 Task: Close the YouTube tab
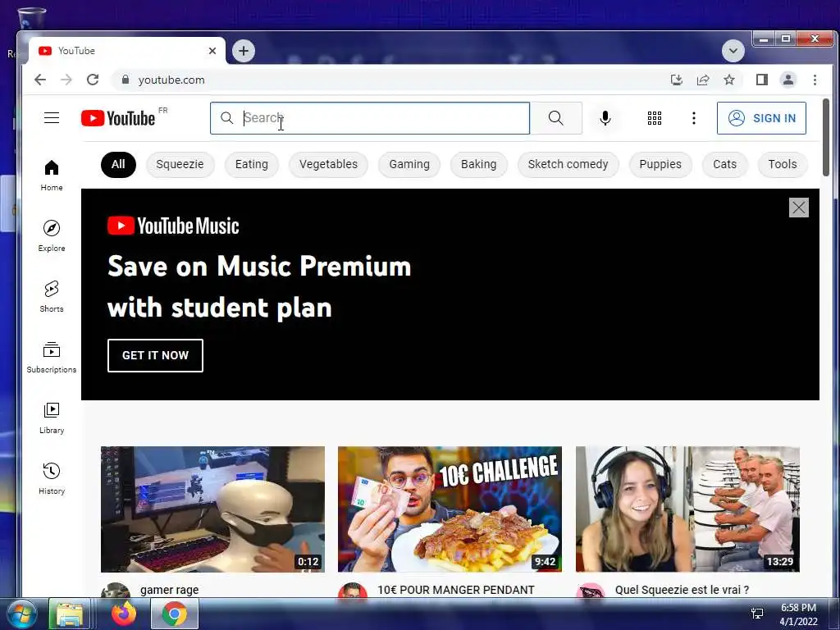[x=212, y=51]
